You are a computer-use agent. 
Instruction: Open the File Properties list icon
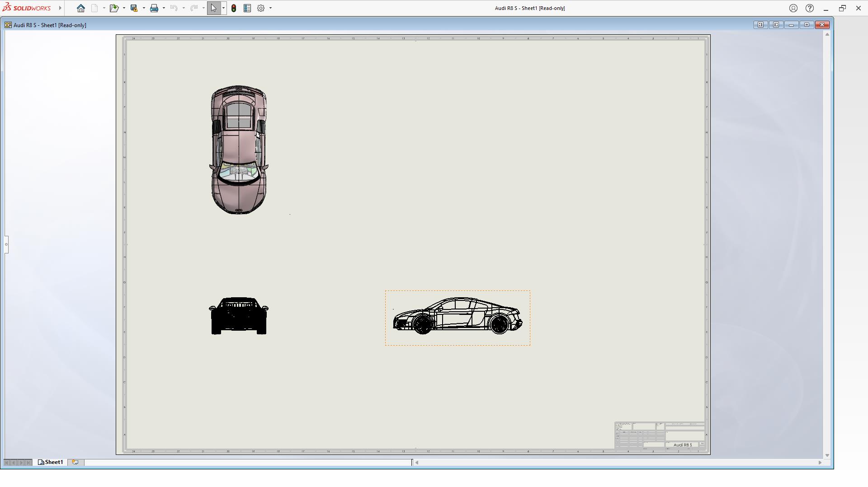tap(247, 8)
